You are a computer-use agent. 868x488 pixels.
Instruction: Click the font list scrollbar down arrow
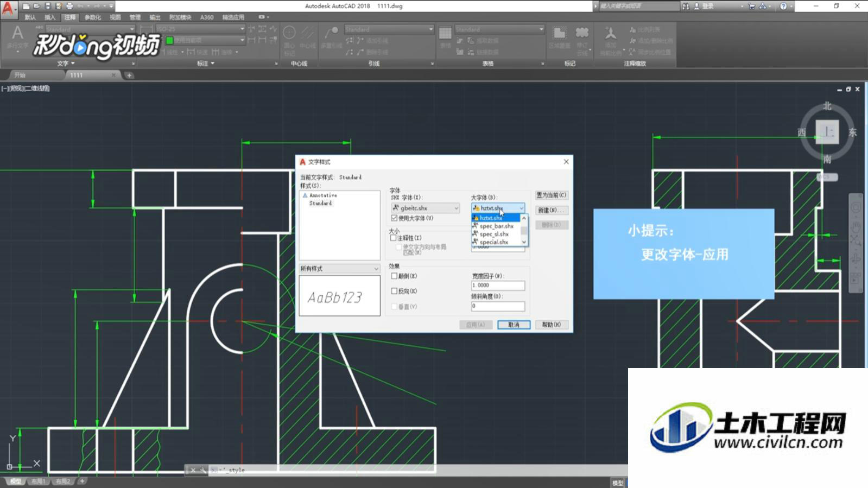pos(524,242)
